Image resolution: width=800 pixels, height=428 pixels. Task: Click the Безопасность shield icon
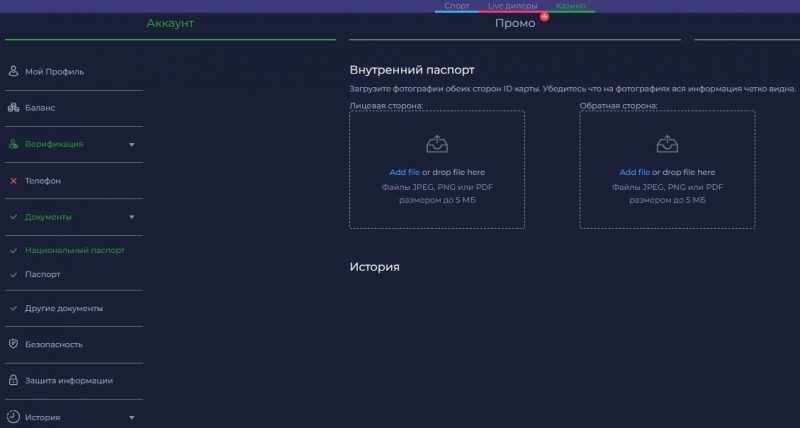13,344
